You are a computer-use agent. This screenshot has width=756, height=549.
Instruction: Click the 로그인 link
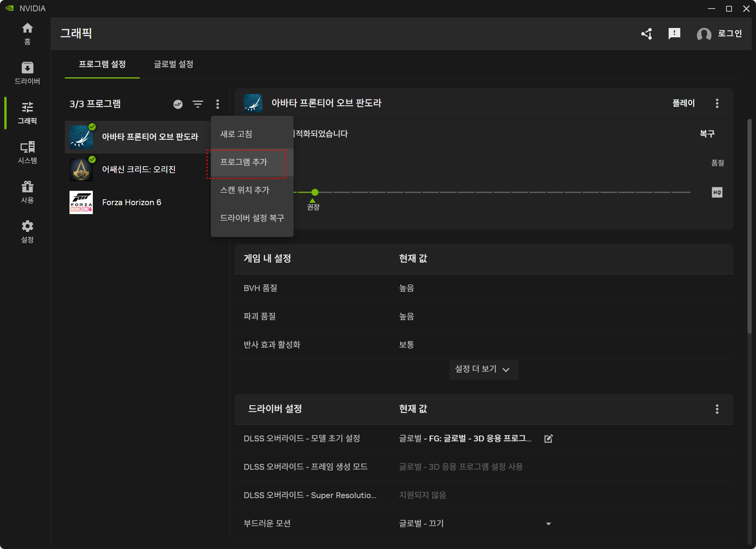(x=730, y=34)
